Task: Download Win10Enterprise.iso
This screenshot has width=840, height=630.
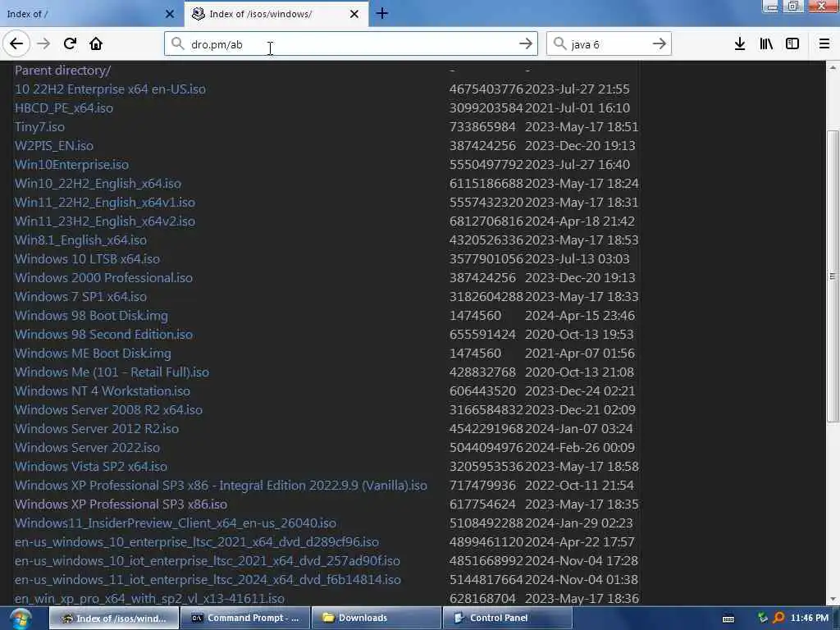Action: pos(71,164)
